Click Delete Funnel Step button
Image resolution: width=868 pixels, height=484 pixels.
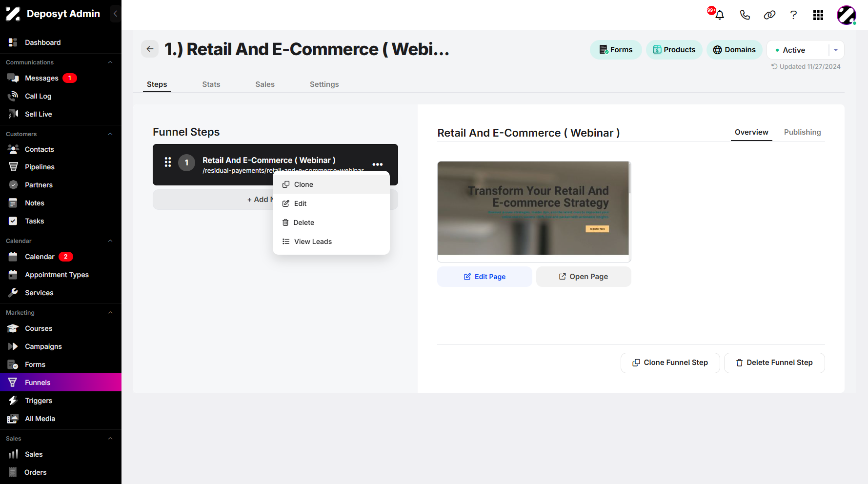pyautogui.click(x=774, y=363)
